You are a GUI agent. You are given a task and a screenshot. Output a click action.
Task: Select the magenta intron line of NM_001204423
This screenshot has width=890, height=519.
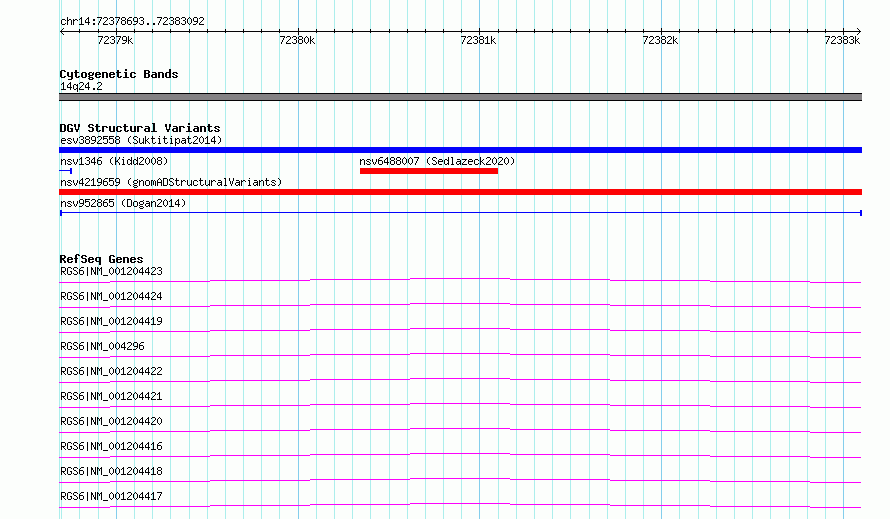[460, 279]
